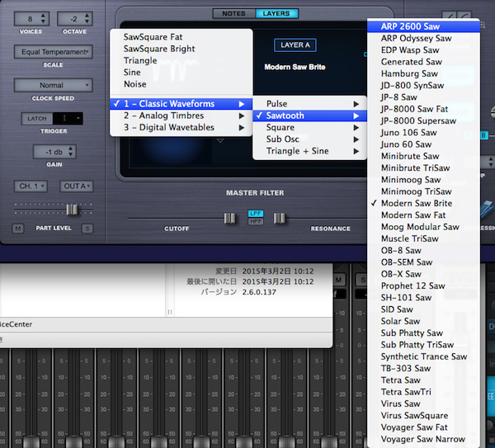This screenshot has height=448, width=495.
Task: Pick Prophet 12 Saw waveform
Action: coord(424,285)
